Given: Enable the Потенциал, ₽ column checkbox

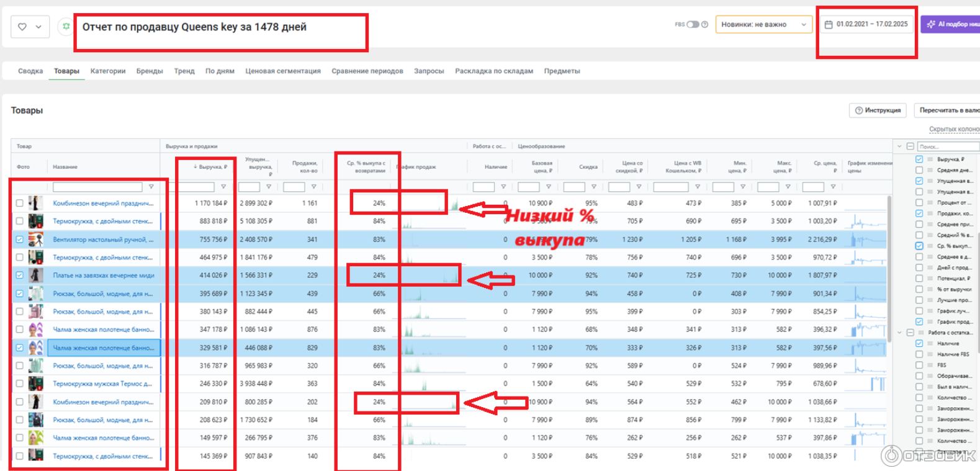Looking at the screenshot, I should tap(919, 279).
